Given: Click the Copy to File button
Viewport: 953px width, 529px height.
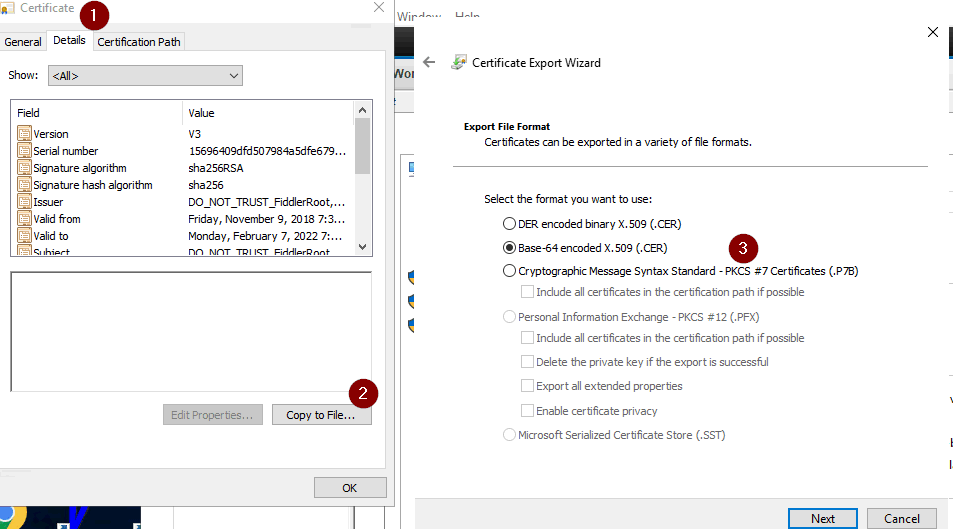Looking at the screenshot, I should 320,415.
